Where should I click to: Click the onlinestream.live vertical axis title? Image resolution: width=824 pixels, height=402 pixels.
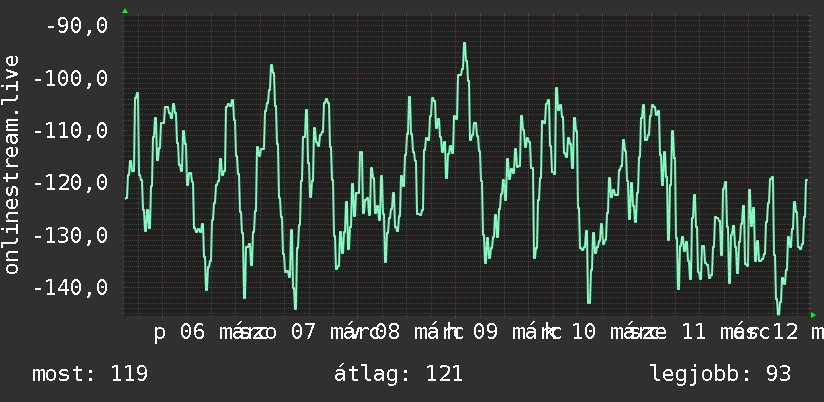coord(12,164)
